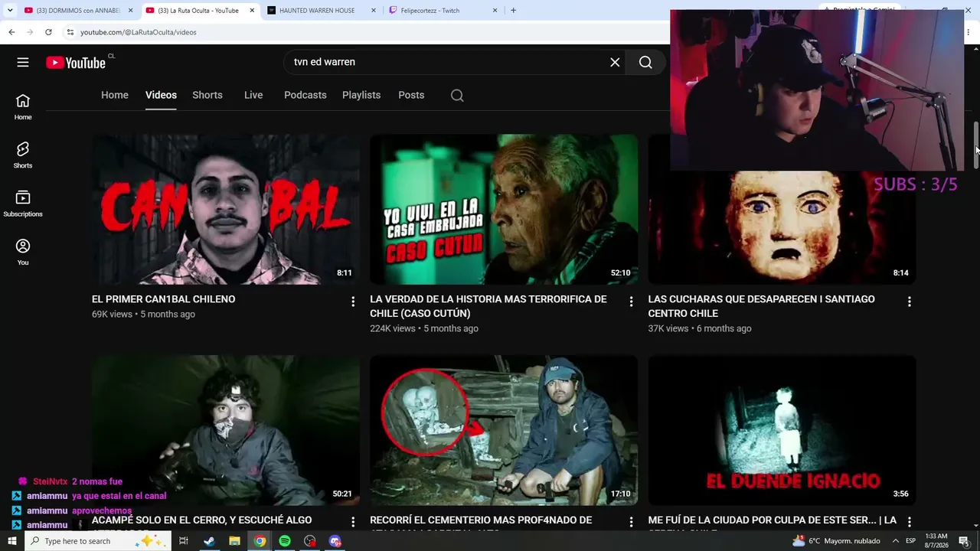This screenshot has height=551, width=980.
Task: Go to Home in the YouTube sidebar
Action: 23,107
